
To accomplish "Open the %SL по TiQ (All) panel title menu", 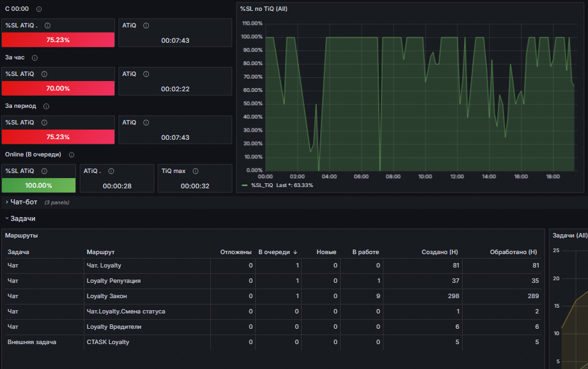I will 263,9.
